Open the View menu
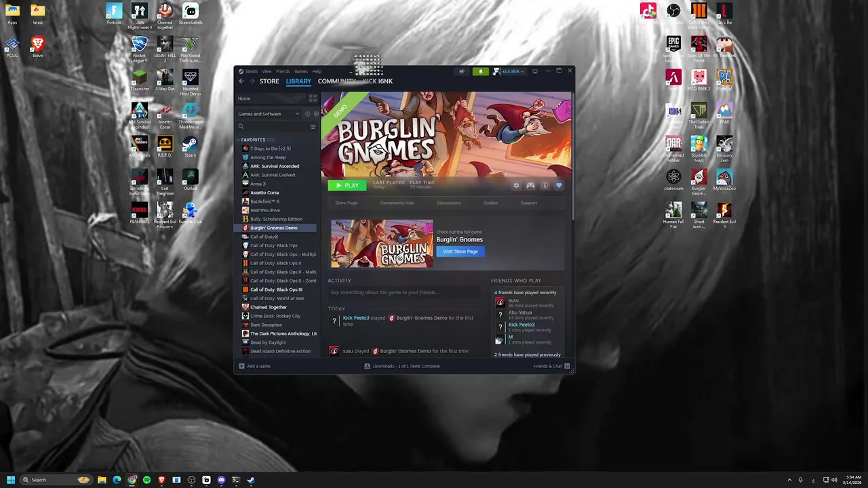Viewport: 868px width, 488px height. click(x=267, y=71)
